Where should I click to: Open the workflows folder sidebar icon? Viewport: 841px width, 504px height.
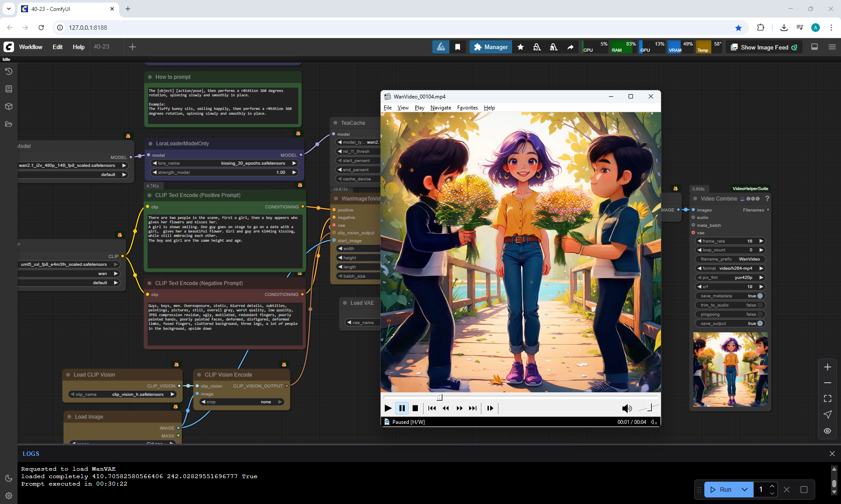pos(8,124)
